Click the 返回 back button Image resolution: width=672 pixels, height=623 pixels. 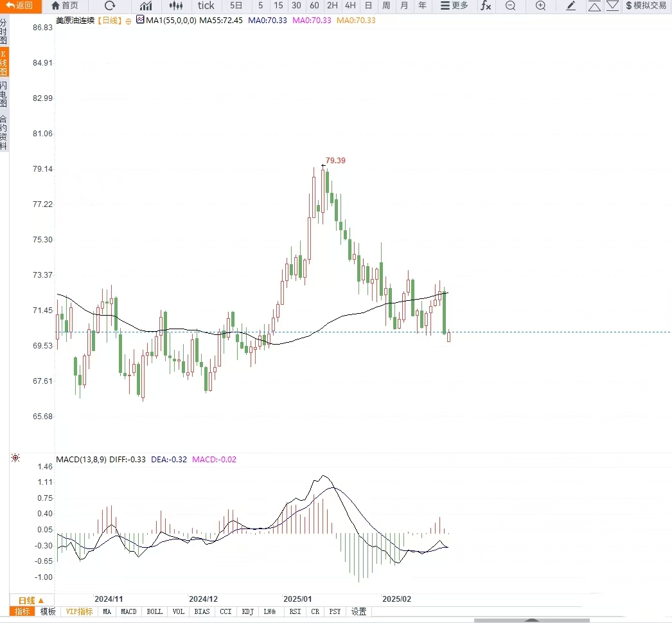(x=20, y=6)
